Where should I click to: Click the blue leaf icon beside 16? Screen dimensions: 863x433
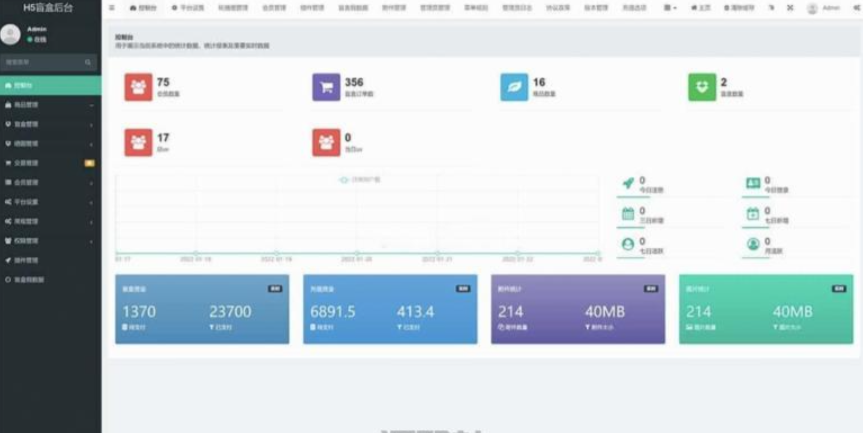514,87
